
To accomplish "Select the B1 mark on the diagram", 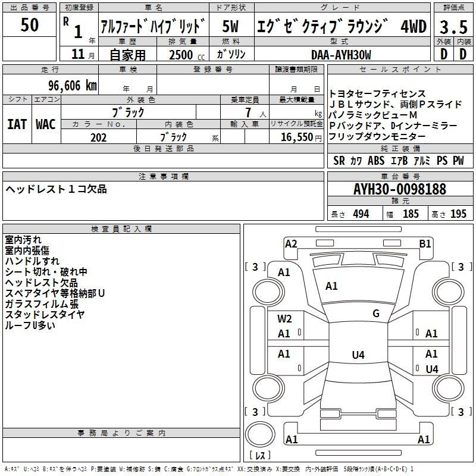I will (425, 244).
